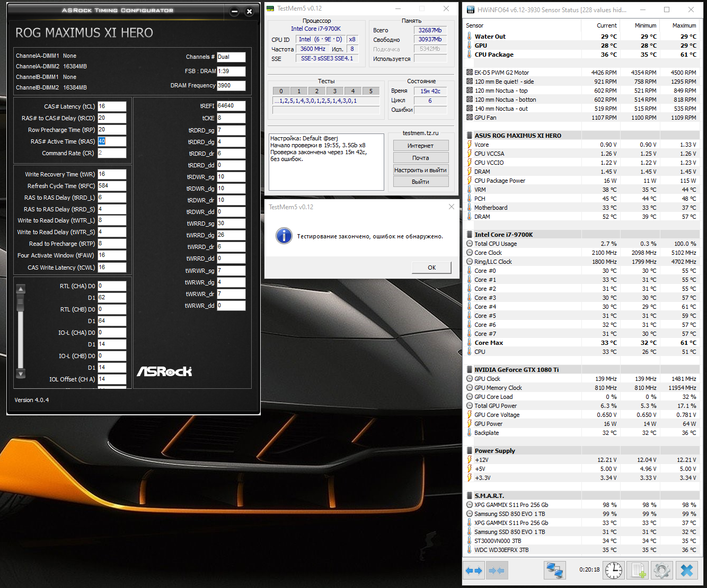
Task: Click the shrink-columns inward arrows in HWiNFO
Action: [x=497, y=571]
